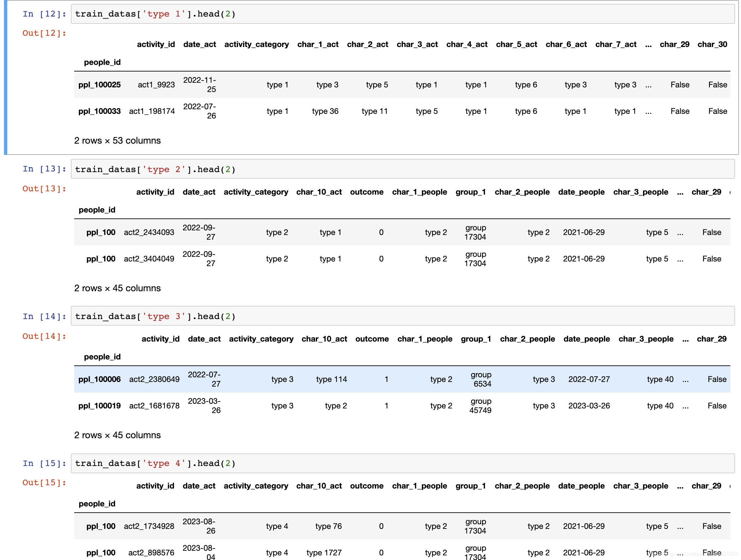Click the '2 rows × 45 columns' summary under Out[14]
Image resolution: width=741 pixels, height=560 pixels.
pos(118,436)
